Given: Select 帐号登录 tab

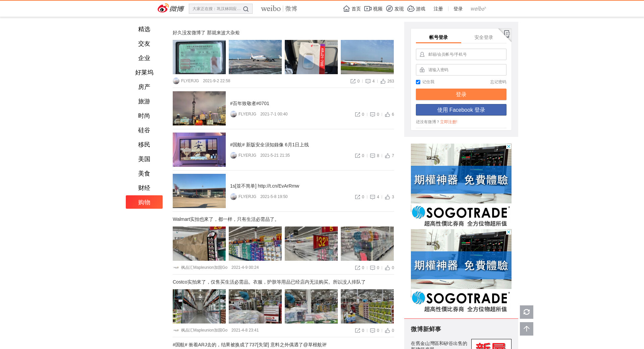Looking at the screenshot, I should tap(438, 37).
